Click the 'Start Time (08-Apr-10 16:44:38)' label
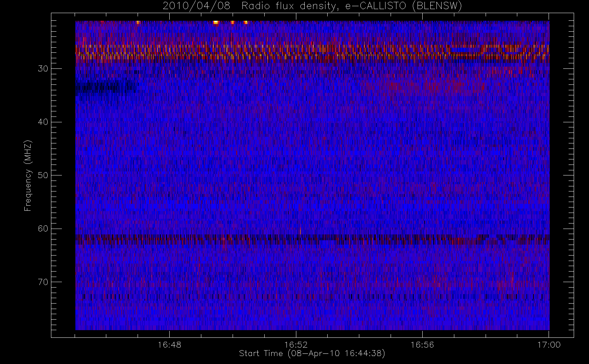This screenshot has width=589, height=364. [312, 353]
